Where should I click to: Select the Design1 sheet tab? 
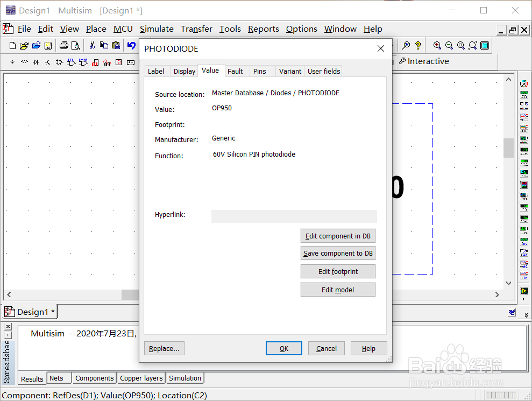click(30, 312)
